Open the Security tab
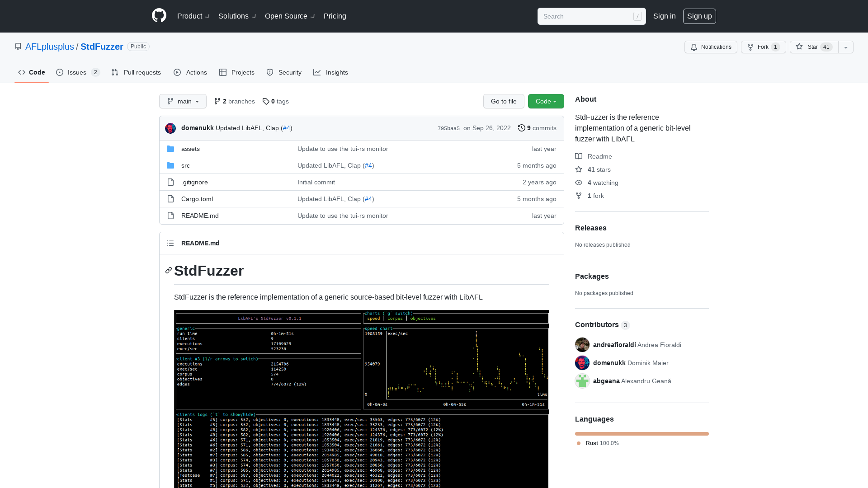The image size is (868, 488). [x=284, y=72]
